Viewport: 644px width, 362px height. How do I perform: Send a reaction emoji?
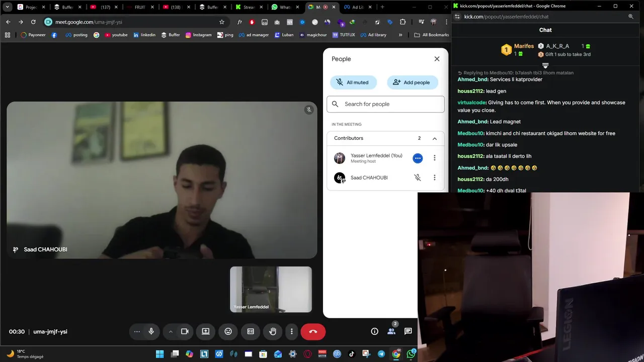point(228,331)
